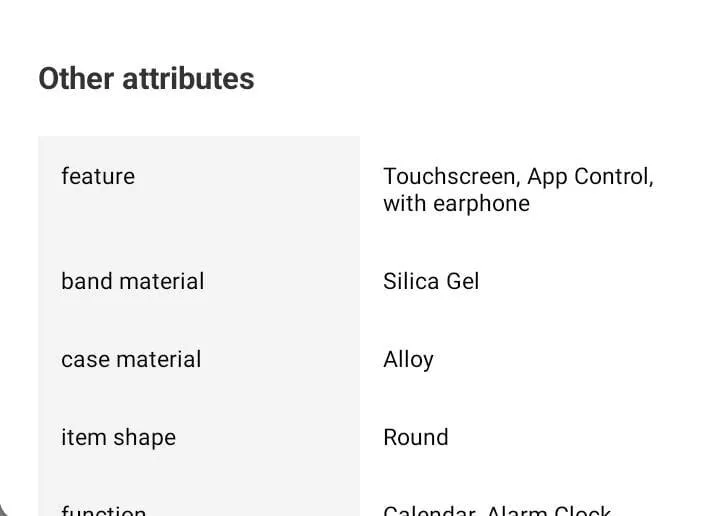This screenshot has width=712, height=516.
Task: Click the Other attributes heading
Action: tap(146, 79)
